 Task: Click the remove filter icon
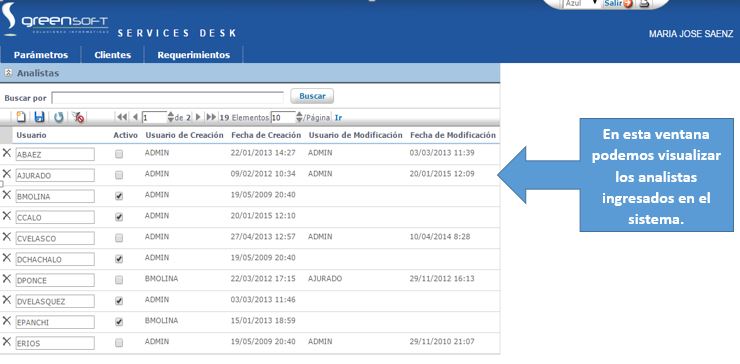point(78,117)
